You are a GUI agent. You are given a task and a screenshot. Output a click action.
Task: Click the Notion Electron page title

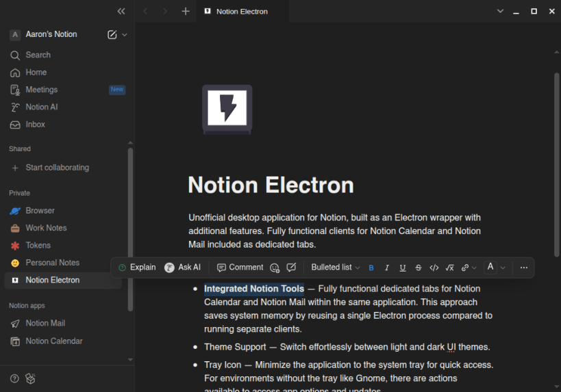271,185
